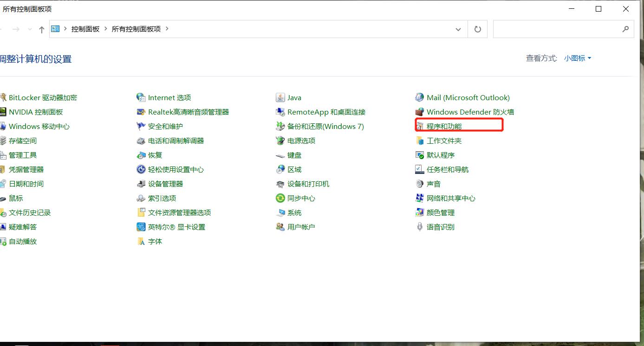Click the 备份和还原(Windows 7) icon
The height and width of the screenshot is (346, 644).
280,126
